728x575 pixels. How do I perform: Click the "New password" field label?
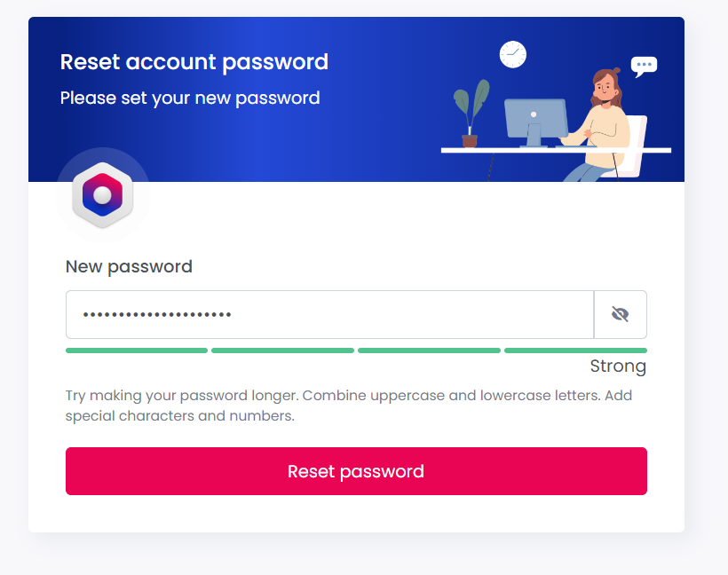[129, 266]
